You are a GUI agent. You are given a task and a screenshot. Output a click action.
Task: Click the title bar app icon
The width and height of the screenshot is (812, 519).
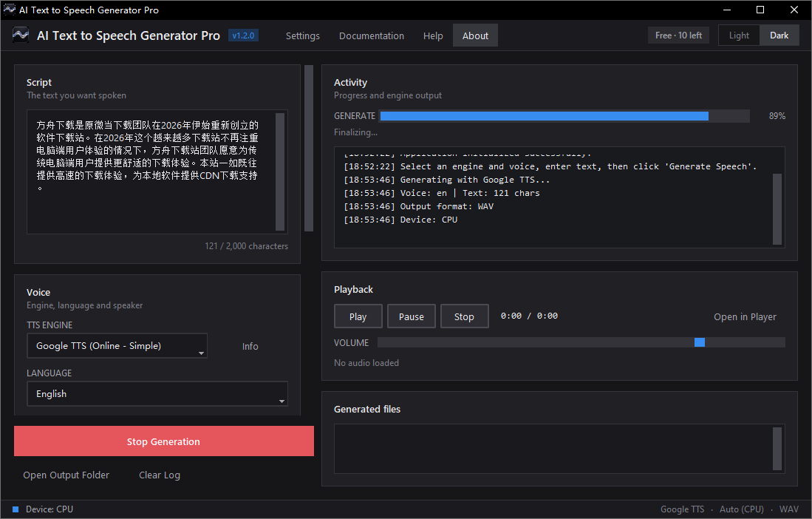pos(10,10)
